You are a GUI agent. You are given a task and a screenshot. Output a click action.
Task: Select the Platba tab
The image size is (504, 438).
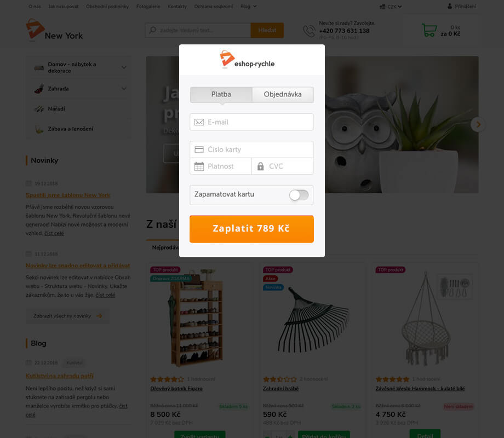(221, 95)
